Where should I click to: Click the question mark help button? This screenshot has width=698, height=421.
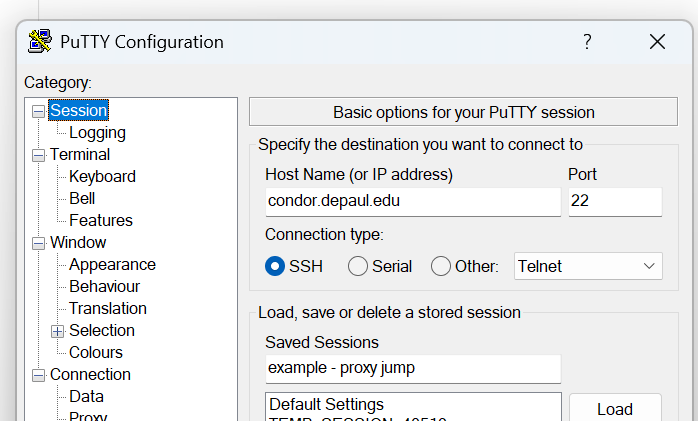(x=587, y=41)
